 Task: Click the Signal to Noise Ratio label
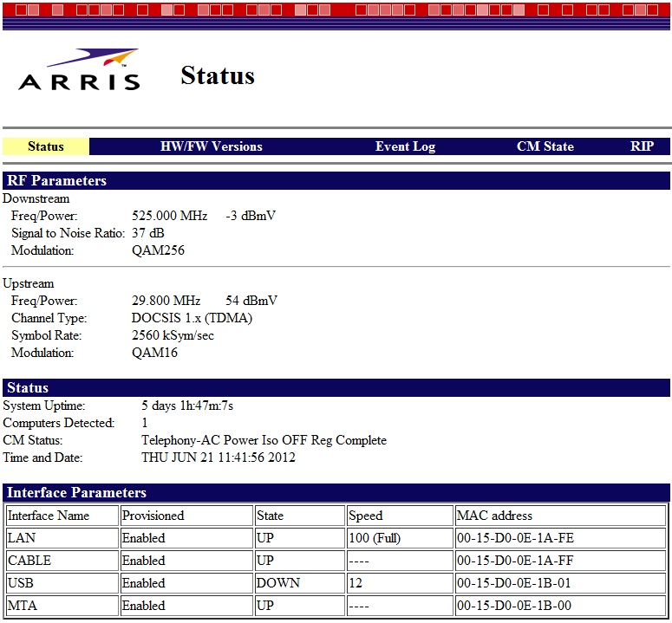[x=69, y=233]
